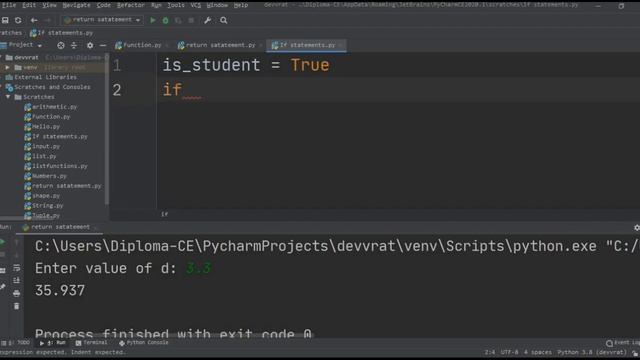
Task: Open shape.py in the project tree
Action: [x=46, y=196]
